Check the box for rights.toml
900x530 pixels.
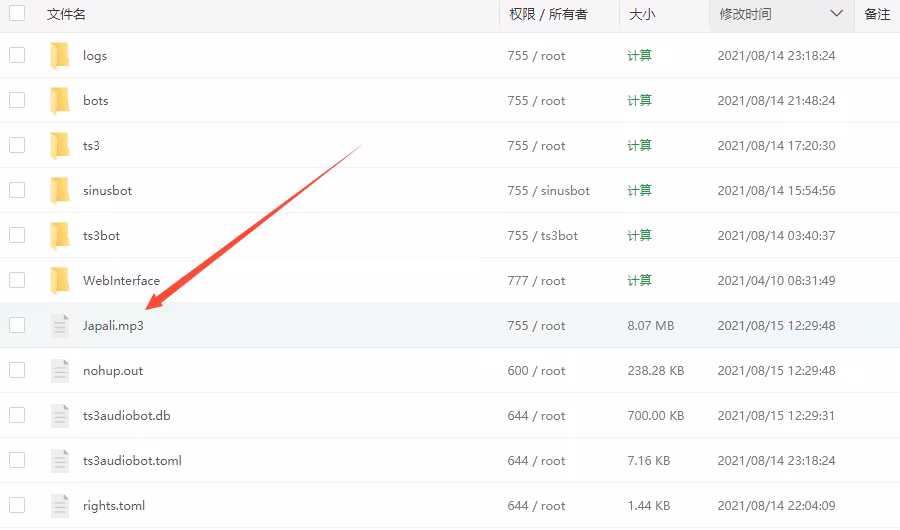coord(17,505)
